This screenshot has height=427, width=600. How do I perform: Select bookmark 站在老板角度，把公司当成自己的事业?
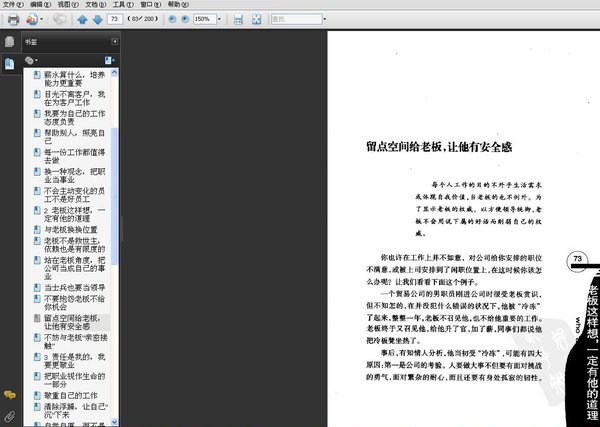[74, 268]
